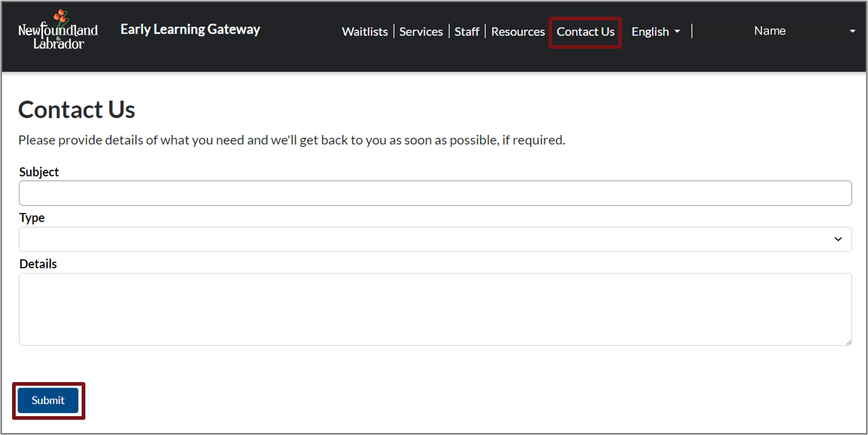Screen dimensions: 868x435
Task: Click the Early Learning Gateway title
Action: pyautogui.click(x=190, y=29)
